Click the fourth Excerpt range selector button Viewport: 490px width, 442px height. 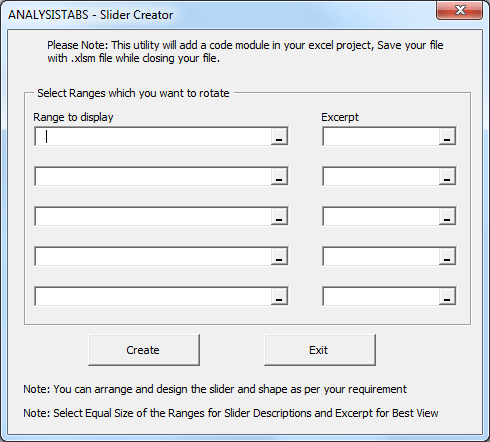coord(447,256)
